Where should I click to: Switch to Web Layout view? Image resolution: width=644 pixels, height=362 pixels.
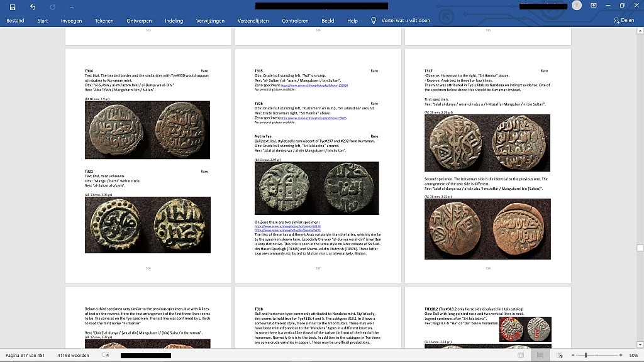pyautogui.click(x=559, y=356)
